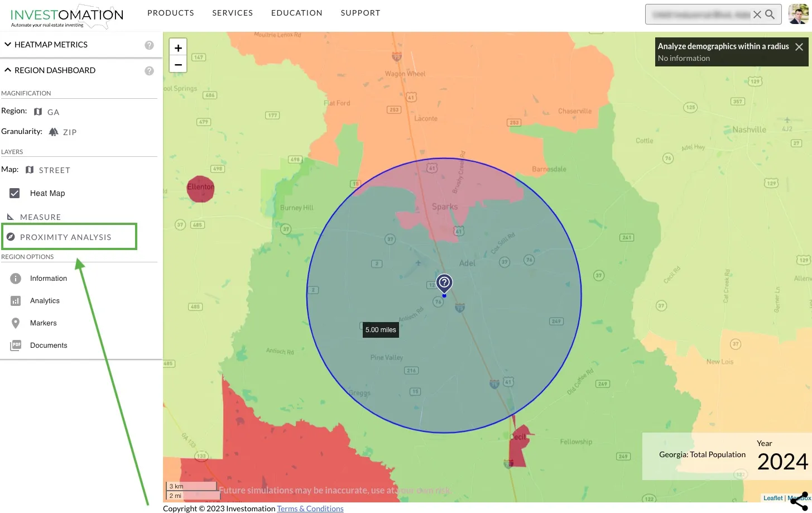Click the user profile avatar
This screenshot has height=513, width=812.
pos(799,14)
